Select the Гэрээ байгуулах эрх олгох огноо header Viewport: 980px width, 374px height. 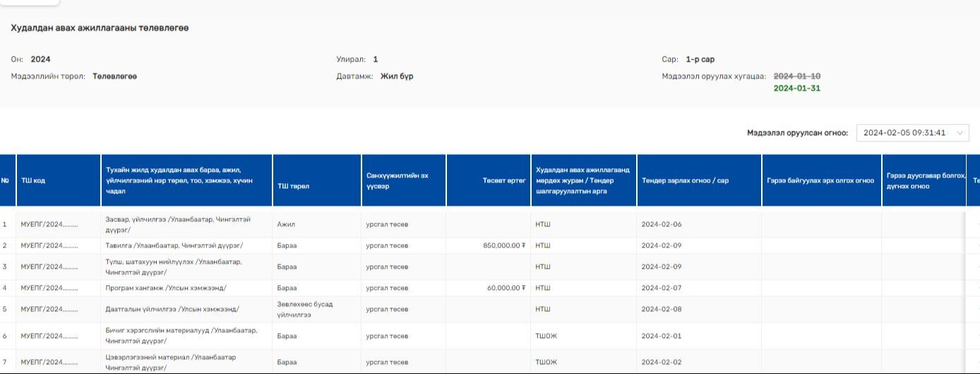point(820,180)
